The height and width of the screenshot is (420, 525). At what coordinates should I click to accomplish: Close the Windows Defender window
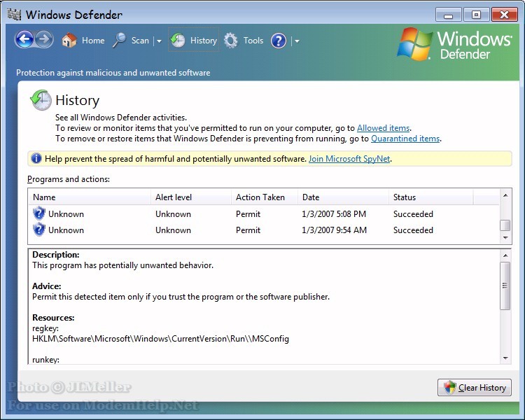pos(504,15)
